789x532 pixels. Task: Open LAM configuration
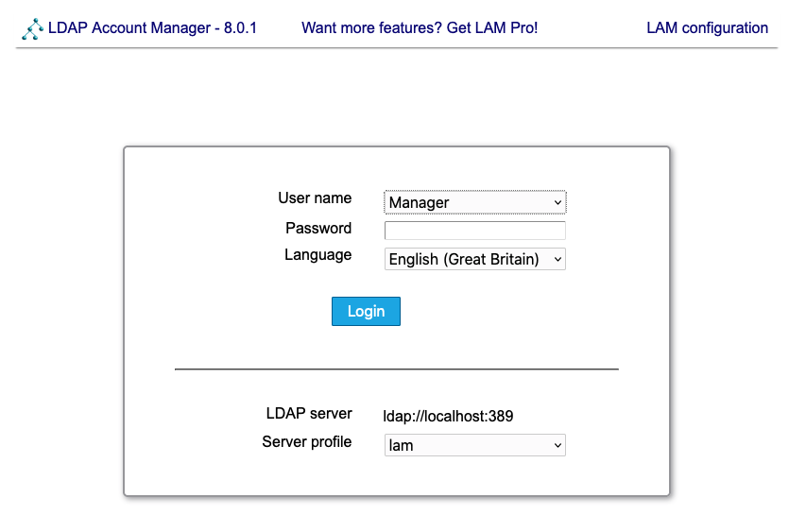coord(707,27)
